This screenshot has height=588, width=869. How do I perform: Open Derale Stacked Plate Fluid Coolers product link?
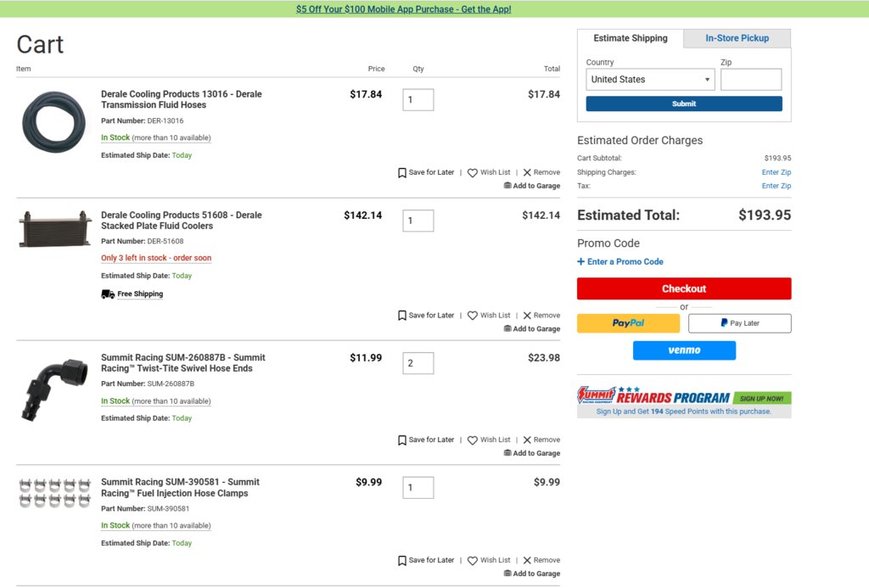[x=182, y=220]
